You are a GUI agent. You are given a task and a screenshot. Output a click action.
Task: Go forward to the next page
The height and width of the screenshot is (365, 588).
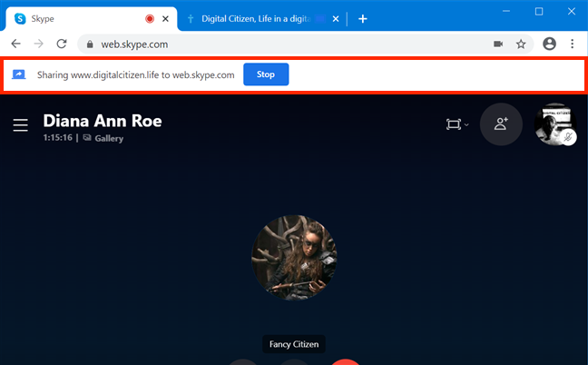(39, 44)
